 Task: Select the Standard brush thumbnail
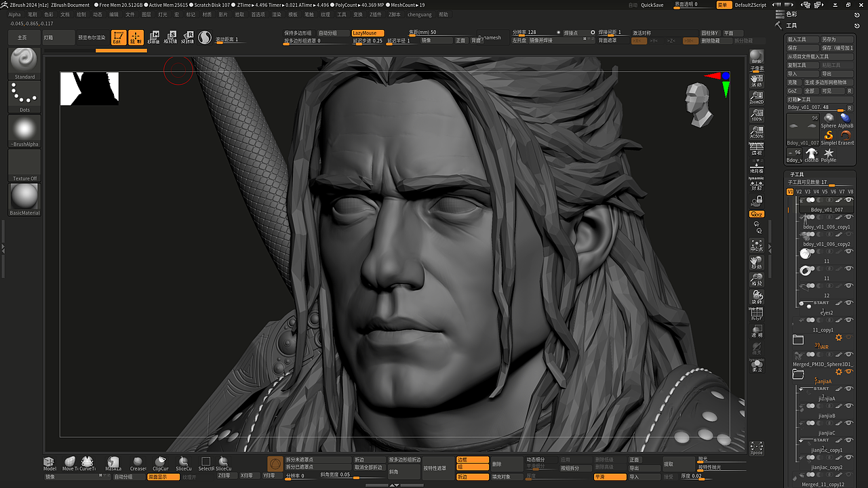click(24, 63)
